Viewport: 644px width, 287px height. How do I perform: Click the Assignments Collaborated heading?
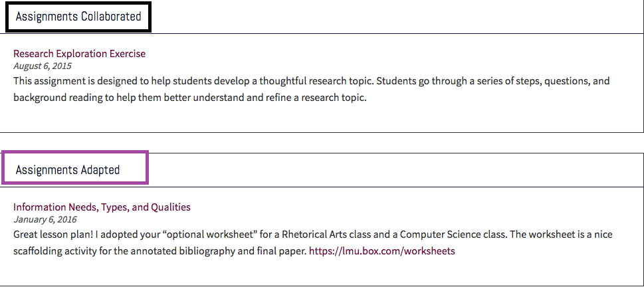(x=78, y=17)
